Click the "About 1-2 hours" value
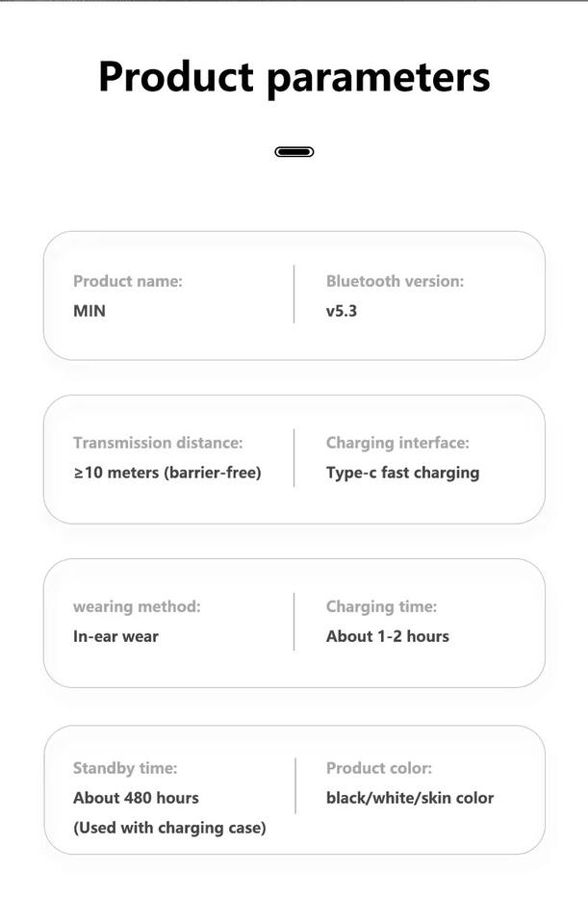Viewport: 588px width, 924px height. [x=388, y=636]
